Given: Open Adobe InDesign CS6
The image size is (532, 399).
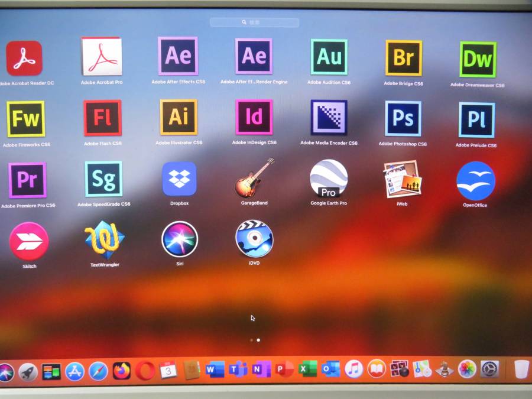Looking at the screenshot, I should click(254, 117).
